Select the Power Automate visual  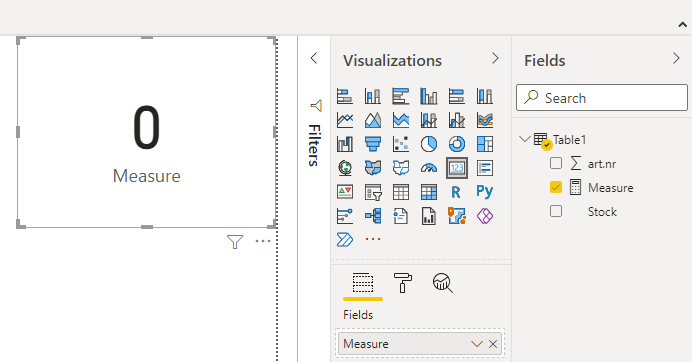(x=345, y=239)
